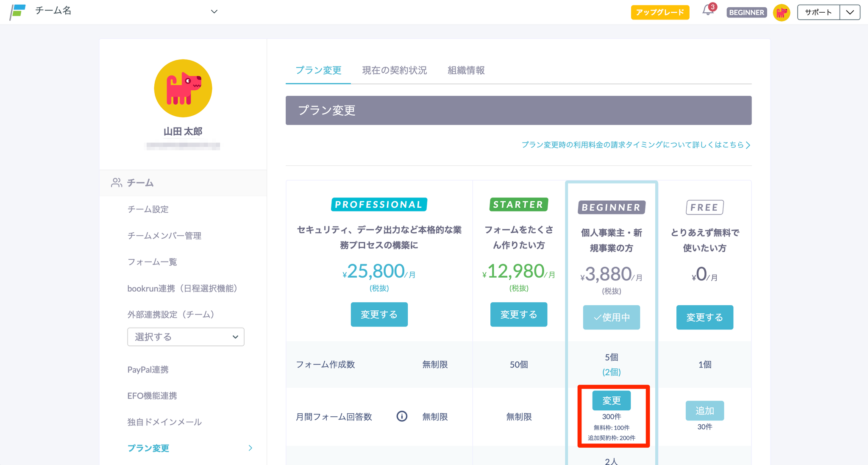This screenshot has height=465, width=868.
Task: Click the small user avatar in header
Action: pos(781,12)
